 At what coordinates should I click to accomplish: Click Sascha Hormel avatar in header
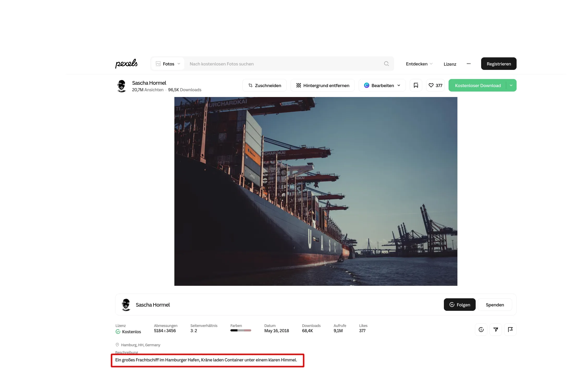click(121, 86)
